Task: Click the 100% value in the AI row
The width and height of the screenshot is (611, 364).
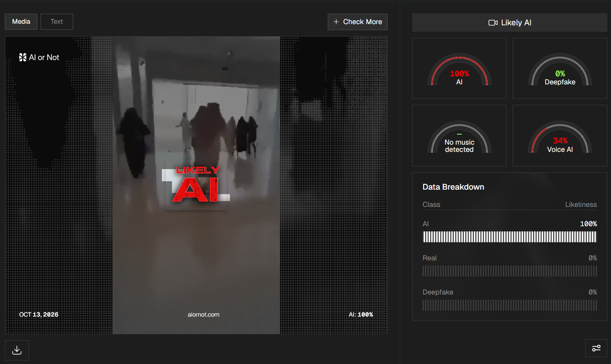Action: pos(589,224)
